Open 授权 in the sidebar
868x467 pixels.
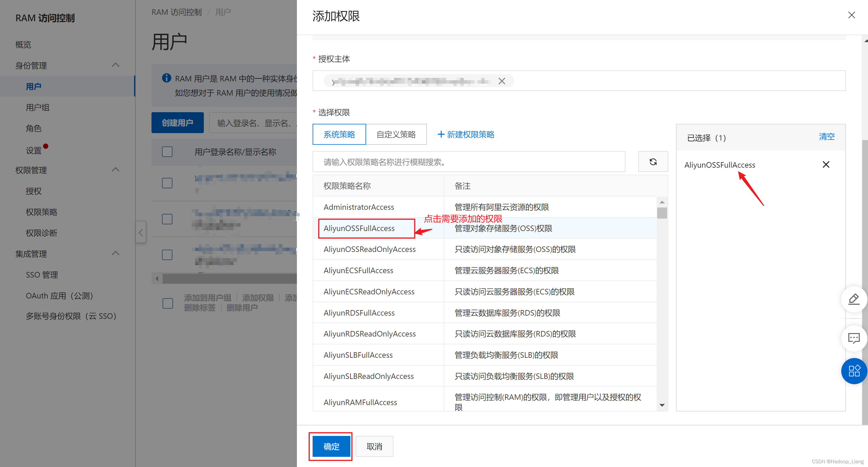(x=34, y=191)
